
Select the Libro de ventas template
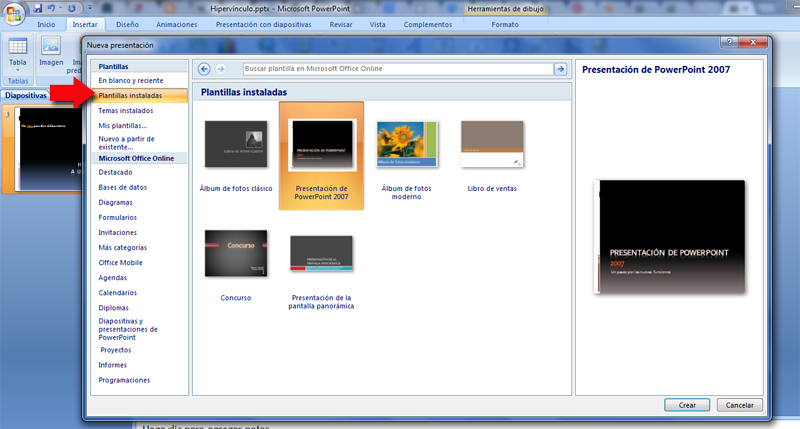coord(492,157)
